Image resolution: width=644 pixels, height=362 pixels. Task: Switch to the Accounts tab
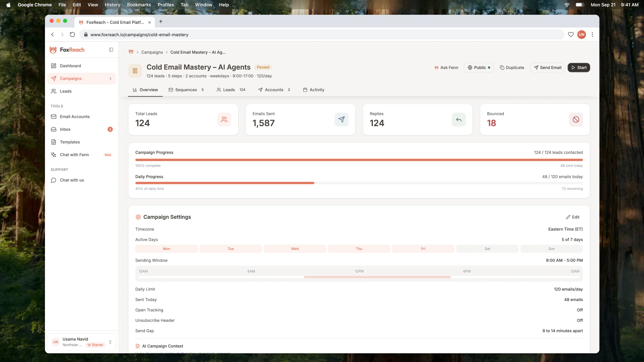click(274, 90)
